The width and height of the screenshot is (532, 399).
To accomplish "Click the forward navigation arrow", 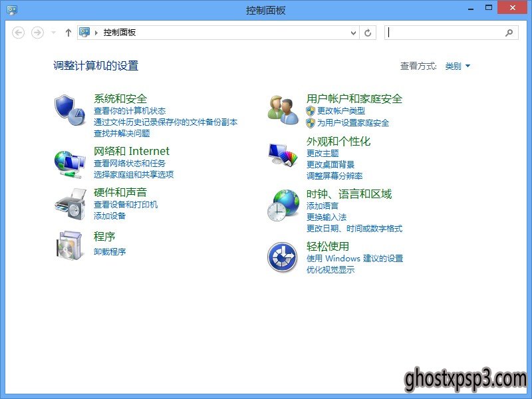I will pyautogui.click(x=37, y=33).
